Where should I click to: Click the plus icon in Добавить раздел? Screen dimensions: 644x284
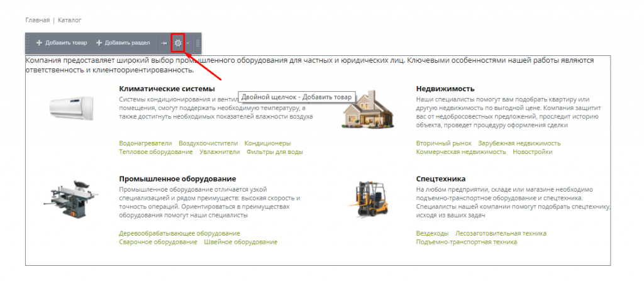(99, 43)
